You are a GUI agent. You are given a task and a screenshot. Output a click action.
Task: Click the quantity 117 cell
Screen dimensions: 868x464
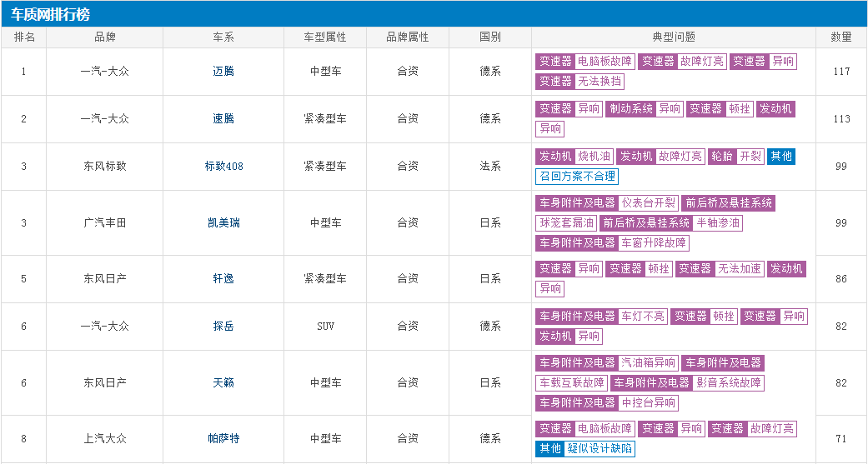pyautogui.click(x=841, y=72)
